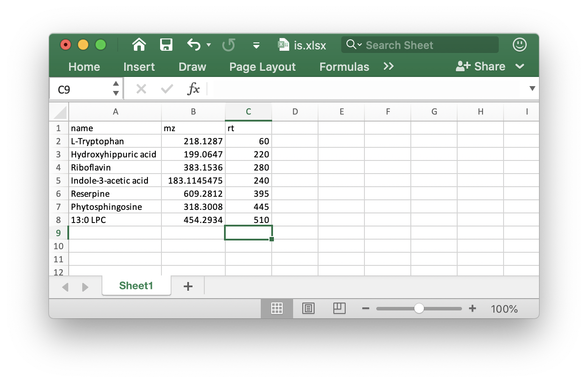Add a new sheet with the plus icon
The width and height of the screenshot is (588, 383).
click(188, 286)
